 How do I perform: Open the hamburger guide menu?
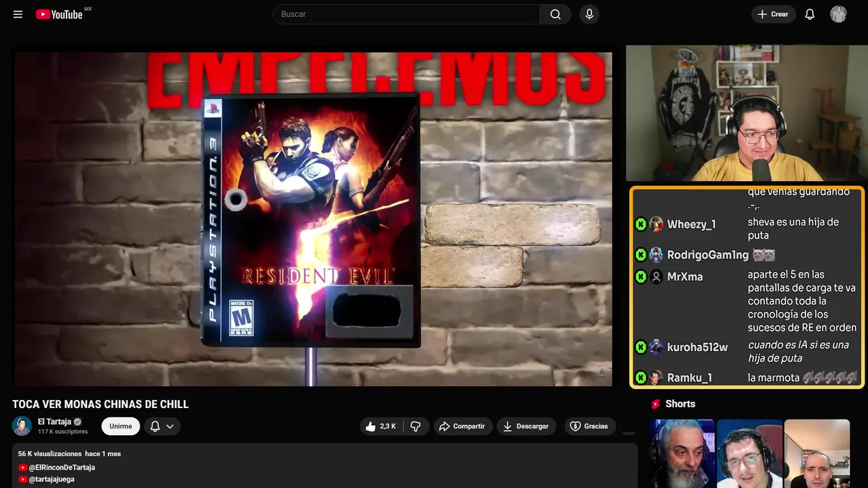pyautogui.click(x=18, y=14)
